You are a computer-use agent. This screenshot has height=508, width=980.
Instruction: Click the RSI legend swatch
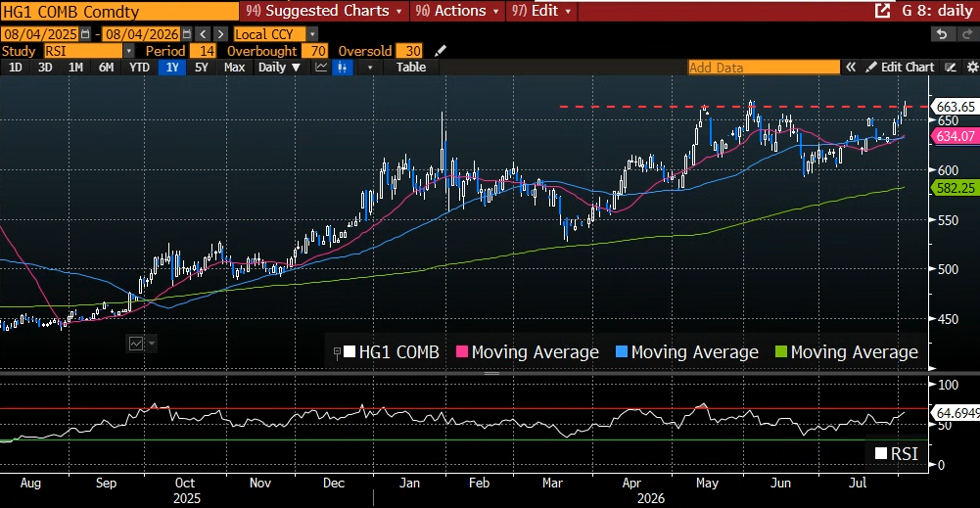(881, 453)
